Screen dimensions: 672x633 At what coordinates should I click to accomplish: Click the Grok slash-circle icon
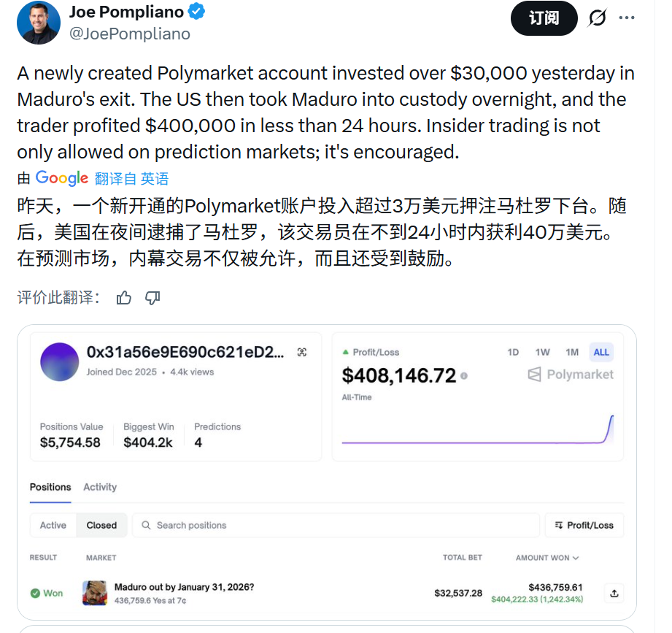(x=597, y=18)
